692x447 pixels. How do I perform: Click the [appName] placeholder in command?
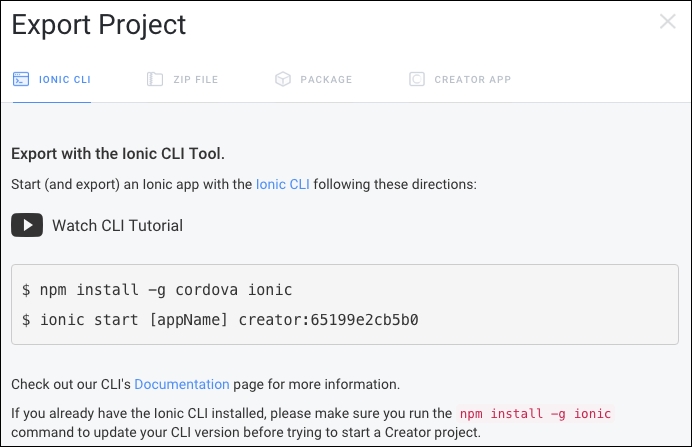click(188, 319)
